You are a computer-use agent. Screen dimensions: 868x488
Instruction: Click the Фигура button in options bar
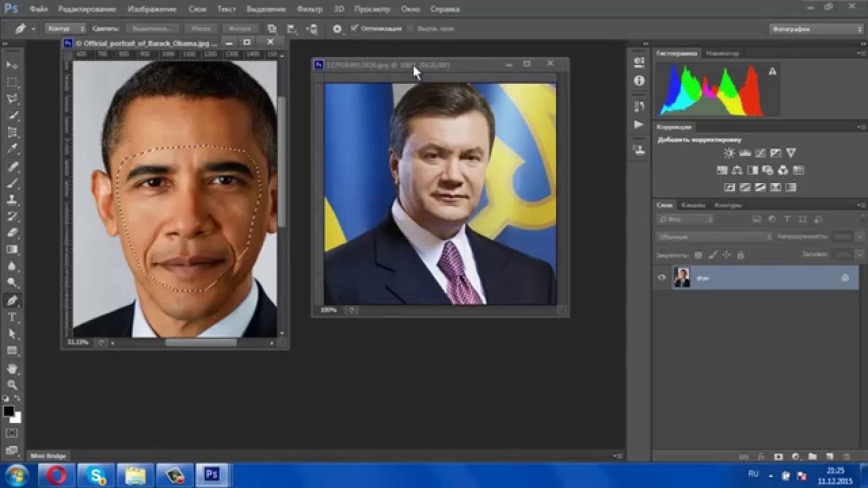point(239,29)
